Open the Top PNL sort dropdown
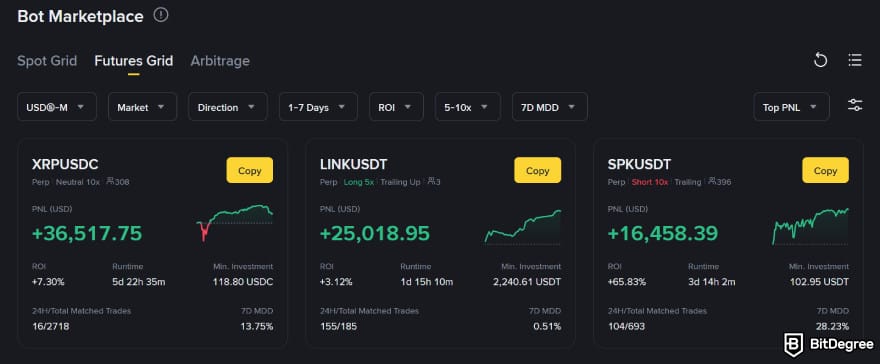Image resolution: width=880 pixels, height=364 pixels. [791, 107]
